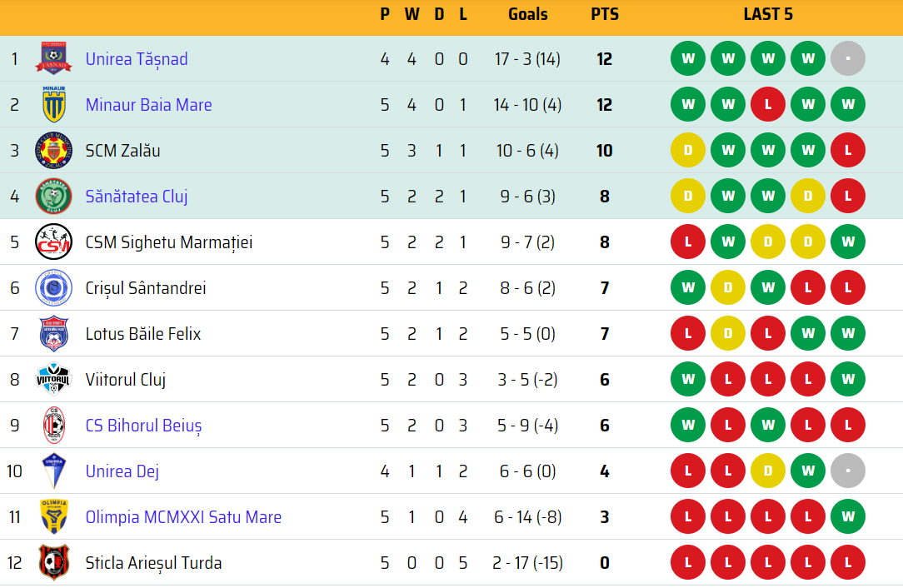The image size is (903, 588).
Task: Open the Olimpia MCMXXI Satu Mare link
Action: [x=183, y=517]
